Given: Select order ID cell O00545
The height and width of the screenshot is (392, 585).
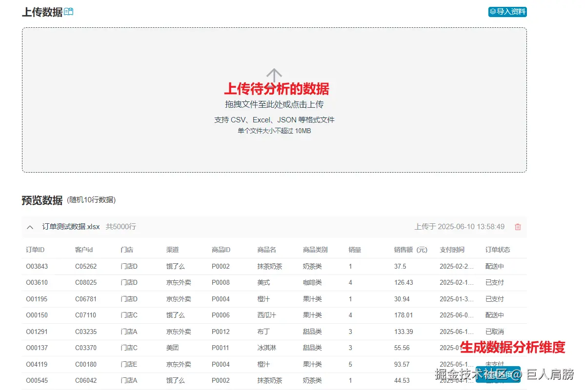Looking at the screenshot, I should point(37,380).
